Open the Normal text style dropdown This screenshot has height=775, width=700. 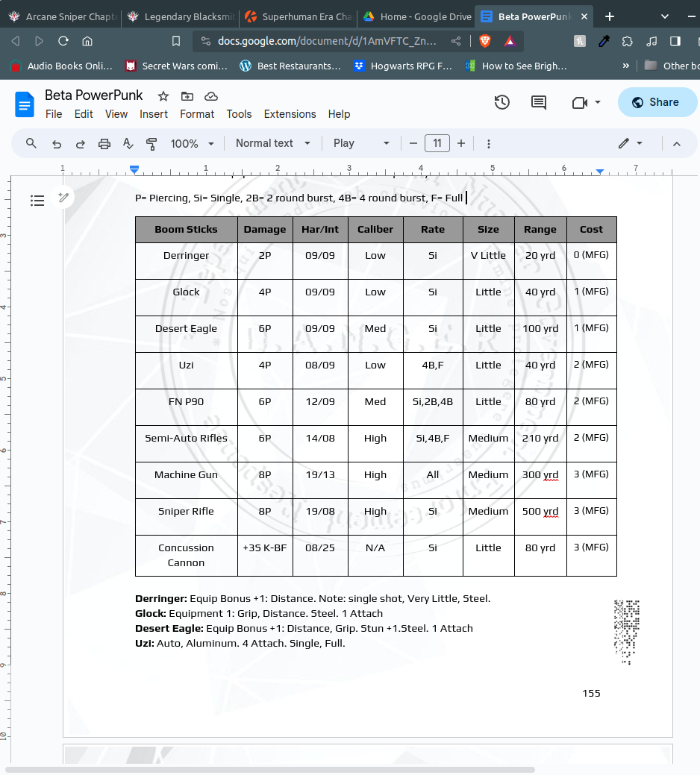click(x=273, y=143)
